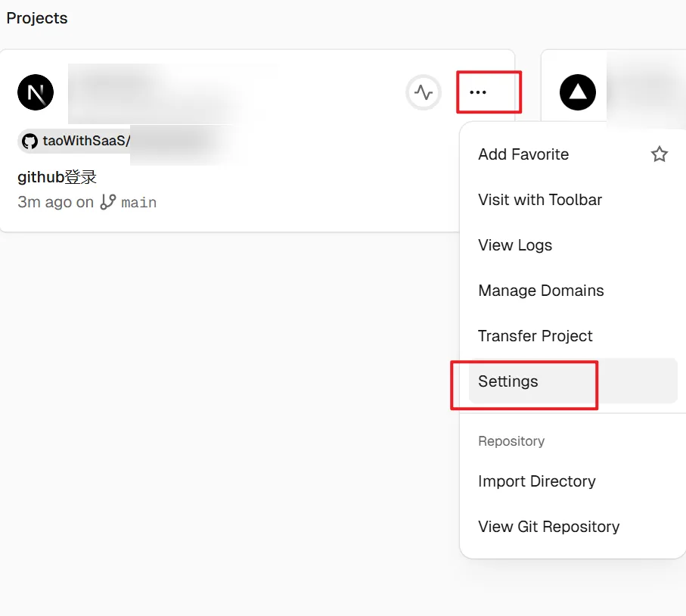Viewport: 686px width, 616px height.
Task: Choose Import Directory under Repository
Action: [536, 481]
